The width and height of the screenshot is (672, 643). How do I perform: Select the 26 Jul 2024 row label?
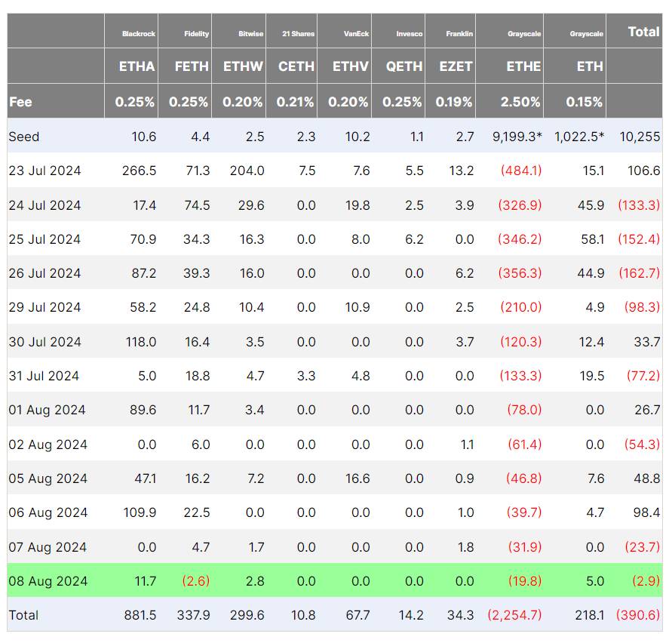[x=44, y=273]
